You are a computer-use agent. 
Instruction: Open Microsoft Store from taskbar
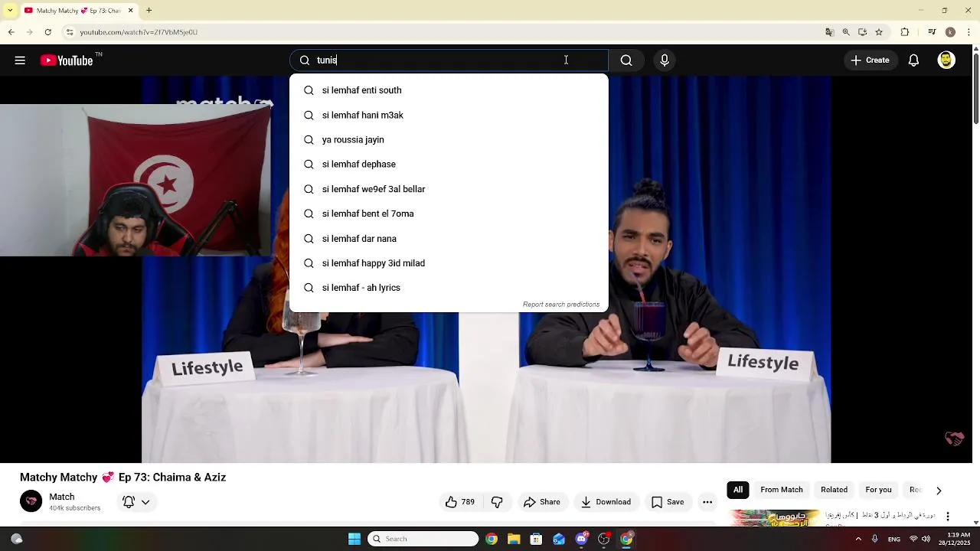(536, 539)
